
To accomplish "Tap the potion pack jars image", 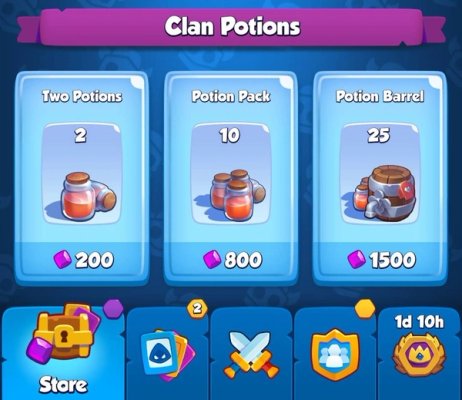I will coord(237,195).
